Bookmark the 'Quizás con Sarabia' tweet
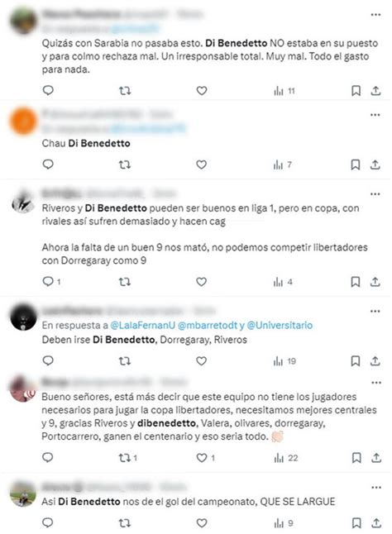The image size is (392, 534). pyautogui.click(x=356, y=91)
